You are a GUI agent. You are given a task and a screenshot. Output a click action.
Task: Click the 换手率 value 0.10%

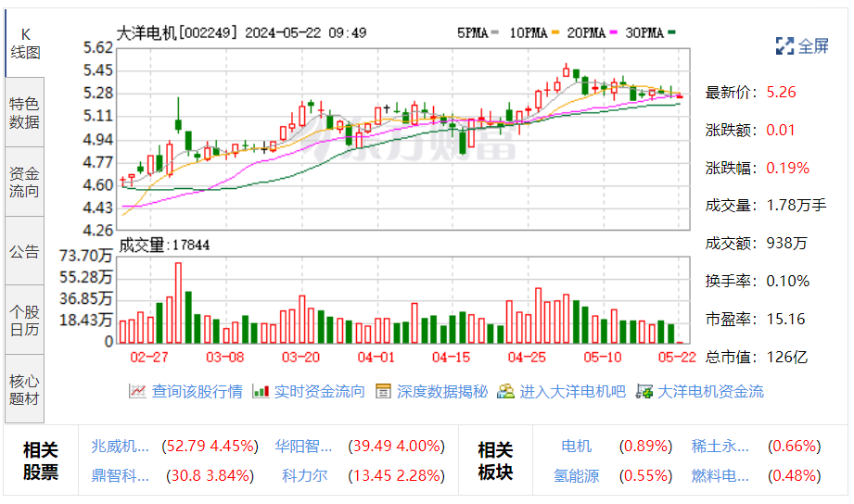pos(787,282)
